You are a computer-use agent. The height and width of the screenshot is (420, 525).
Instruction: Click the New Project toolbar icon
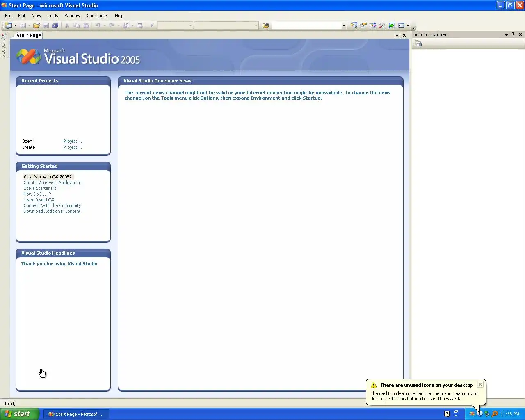click(x=9, y=25)
